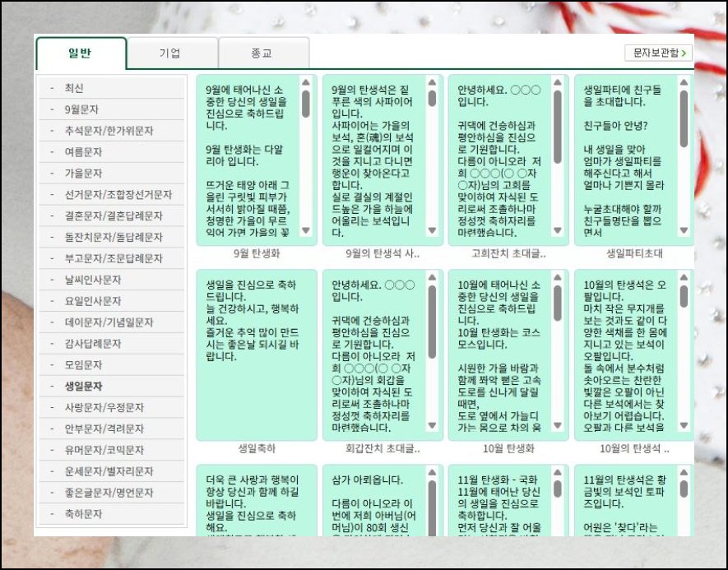Switch to the 일반 tab
Image resolution: width=728 pixels, height=570 pixels.
(x=81, y=53)
